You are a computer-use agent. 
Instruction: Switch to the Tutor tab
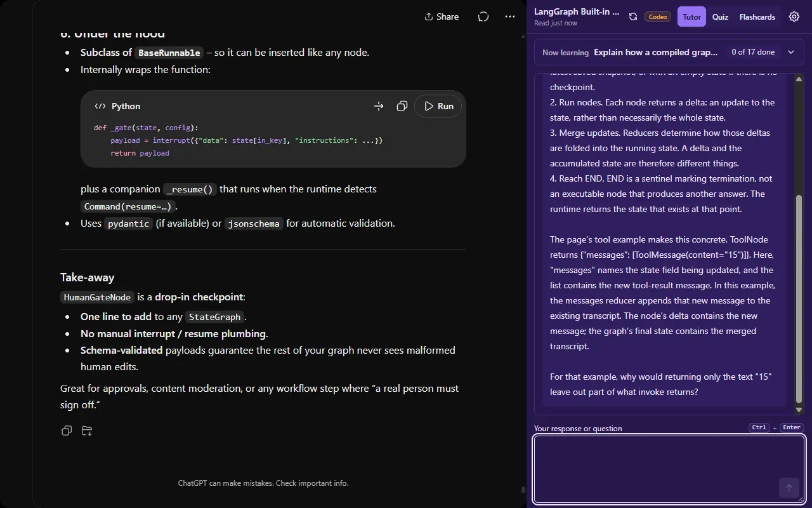tap(691, 17)
